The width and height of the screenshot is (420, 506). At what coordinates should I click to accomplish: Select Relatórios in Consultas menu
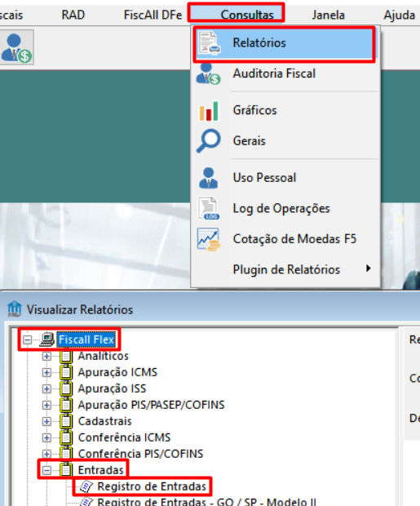click(x=284, y=43)
